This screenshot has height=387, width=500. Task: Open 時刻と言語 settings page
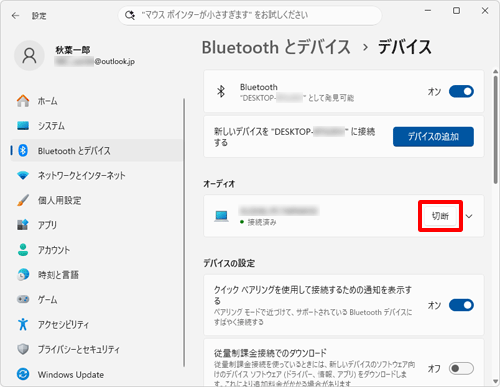(97, 274)
